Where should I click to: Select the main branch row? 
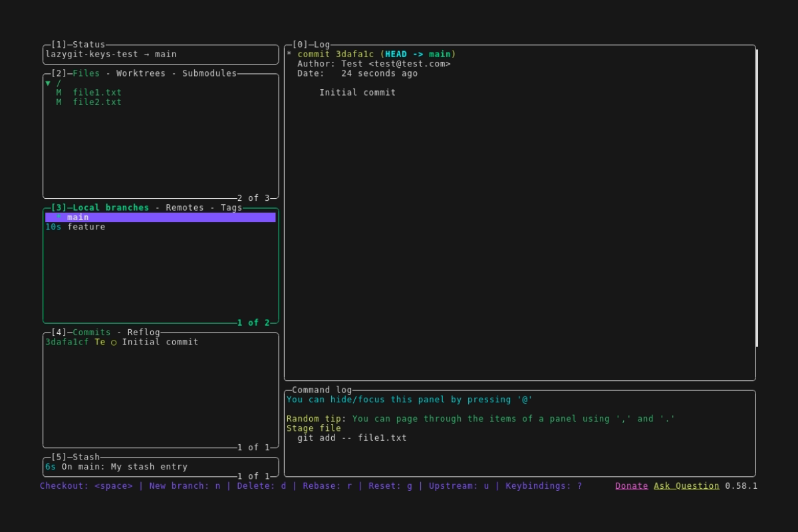coord(160,217)
